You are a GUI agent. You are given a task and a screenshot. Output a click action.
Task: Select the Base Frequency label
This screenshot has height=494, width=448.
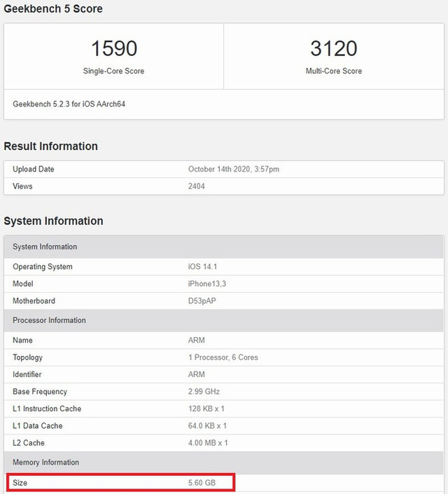pyautogui.click(x=40, y=392)
